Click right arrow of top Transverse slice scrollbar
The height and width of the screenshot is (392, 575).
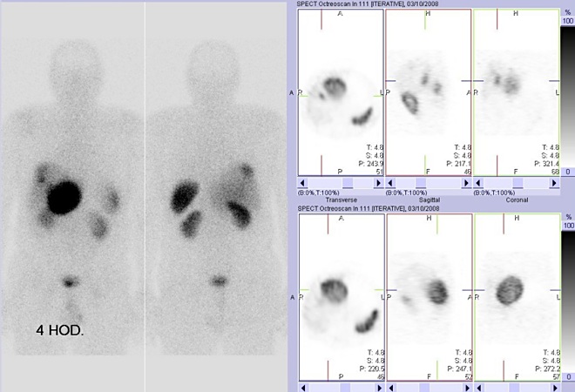click(378, 183)
